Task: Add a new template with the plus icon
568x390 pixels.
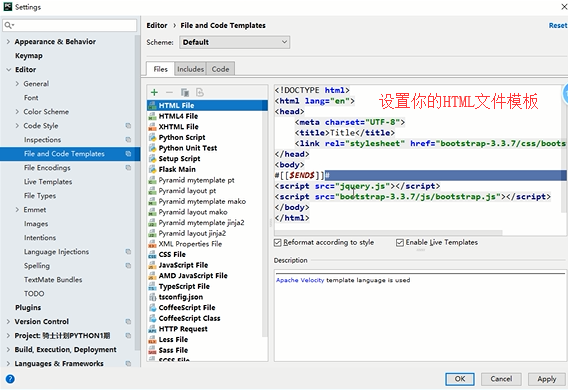Action: click(x=154, y=92)
